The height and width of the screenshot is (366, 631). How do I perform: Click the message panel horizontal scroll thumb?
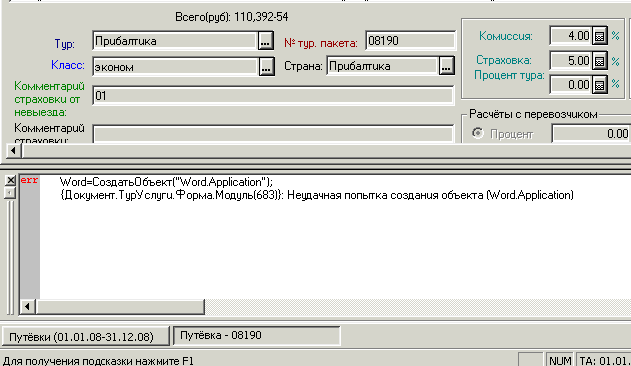click(x=120, y=307)
